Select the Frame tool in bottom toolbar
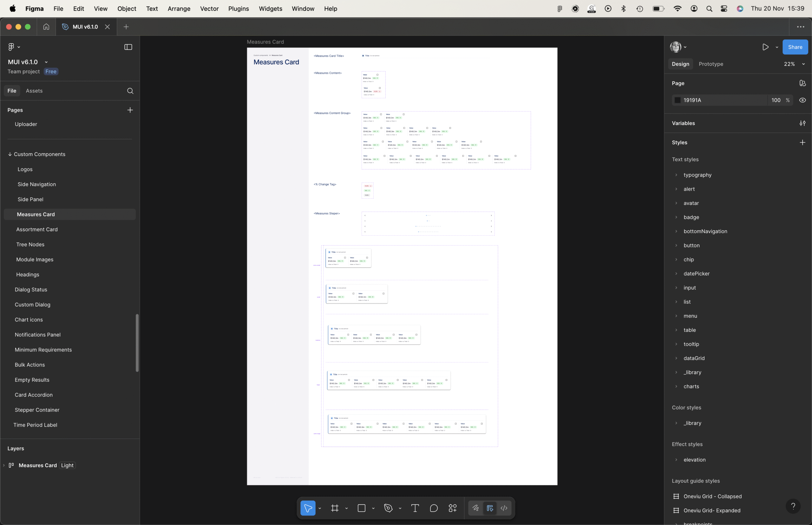This screenshot has height=525, width=812. (335, 508)
